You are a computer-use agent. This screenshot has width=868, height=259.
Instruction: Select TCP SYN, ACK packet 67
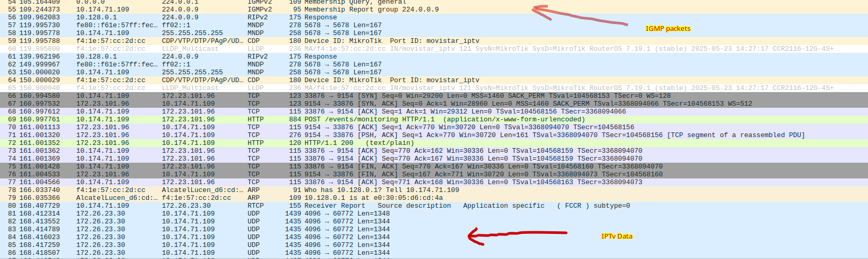434,104
